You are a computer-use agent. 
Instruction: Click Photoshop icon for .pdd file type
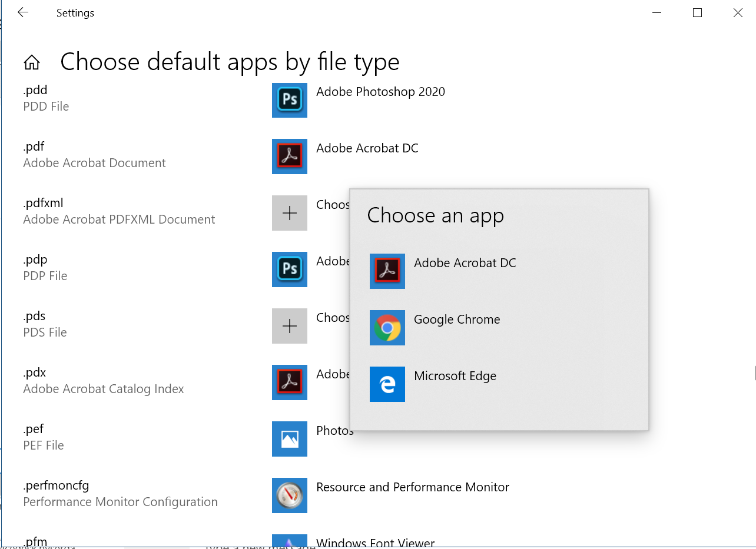[290, 100]
